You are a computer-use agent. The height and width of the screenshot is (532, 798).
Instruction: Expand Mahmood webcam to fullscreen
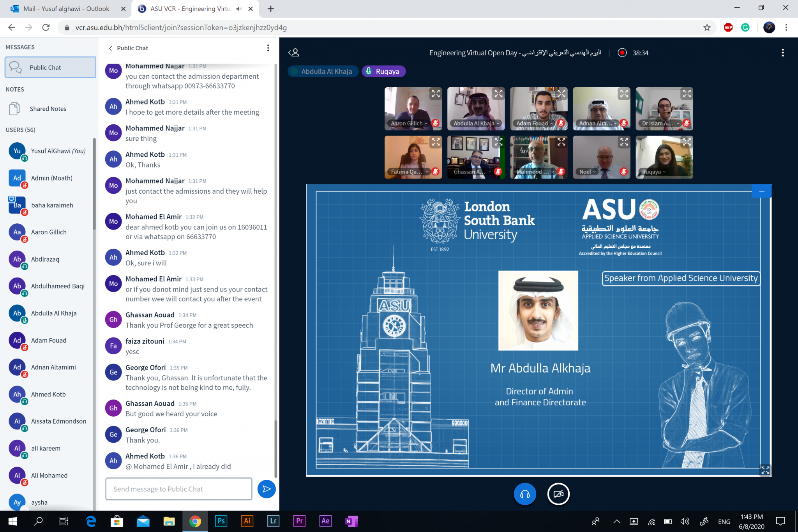pyautogui.click(x=561, y=142)
